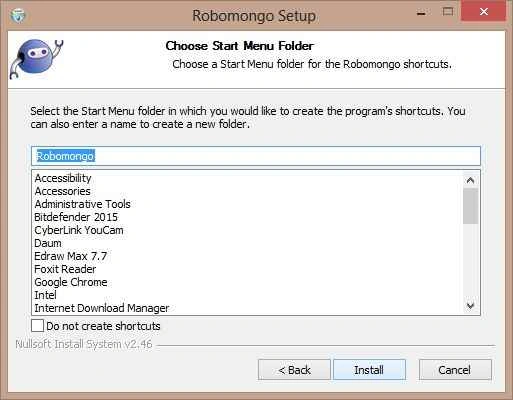
Task: Close the Robomongo Setup window
Action: click(483, 12)
